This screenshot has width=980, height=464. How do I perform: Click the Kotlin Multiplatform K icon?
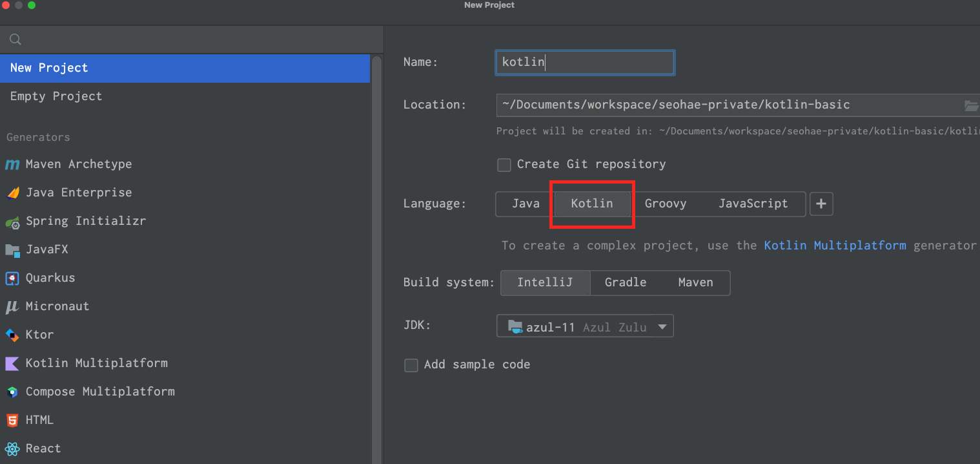(x=12, y=364)
